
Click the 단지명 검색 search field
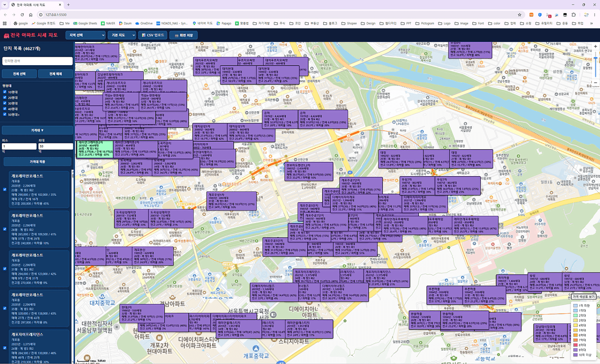click(x=37, y=61)
